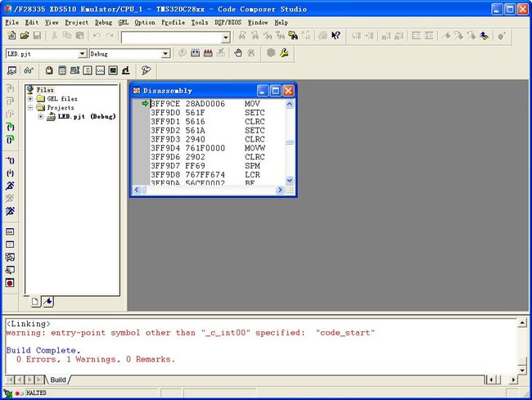Click Disassembly vertical scrollbar up arrow
The height and width of the screenshot is (400, 532).
pos(290,104)
